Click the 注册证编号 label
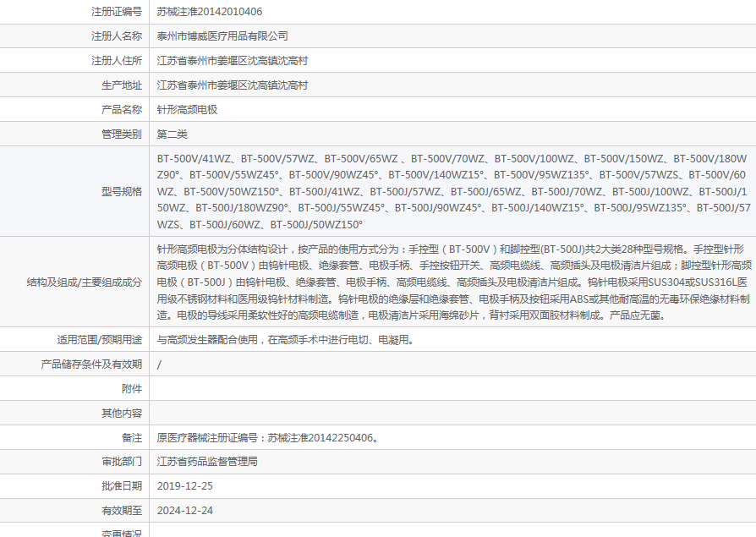Image resolution: width=756 pixels, height=537 pixels. point(117,12)
